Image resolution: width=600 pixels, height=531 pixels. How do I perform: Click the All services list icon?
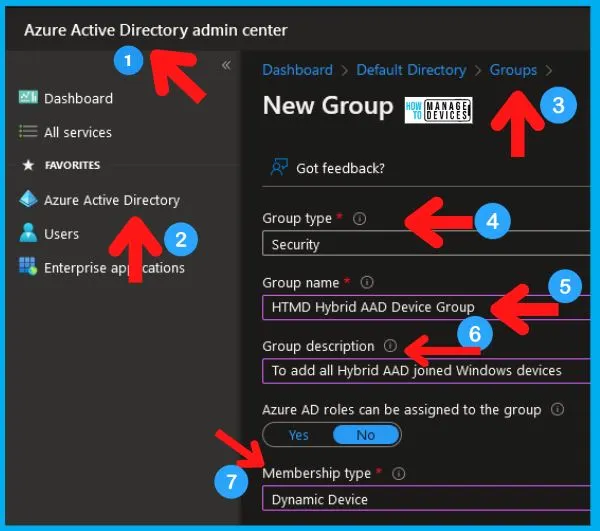point(28,132)
